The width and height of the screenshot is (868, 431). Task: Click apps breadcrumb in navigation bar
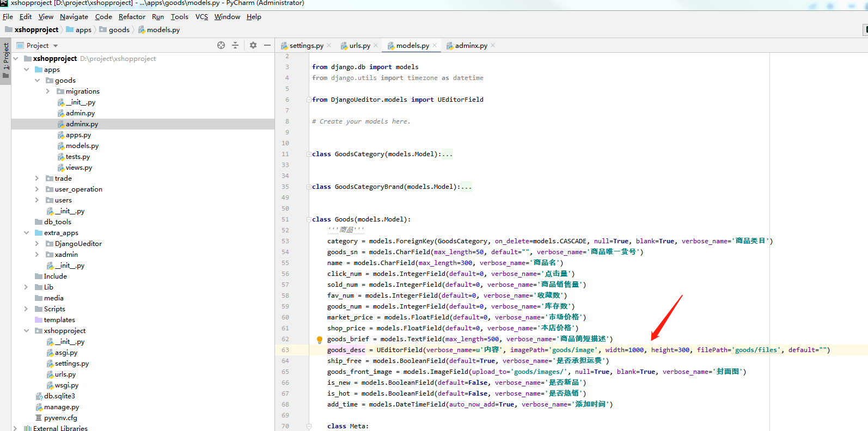79,30
